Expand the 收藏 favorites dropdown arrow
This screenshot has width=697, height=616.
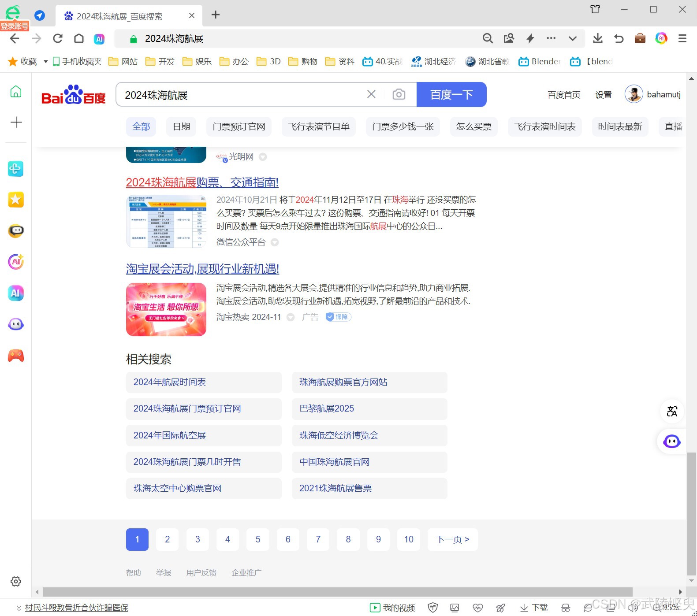(x=45, y=62)
